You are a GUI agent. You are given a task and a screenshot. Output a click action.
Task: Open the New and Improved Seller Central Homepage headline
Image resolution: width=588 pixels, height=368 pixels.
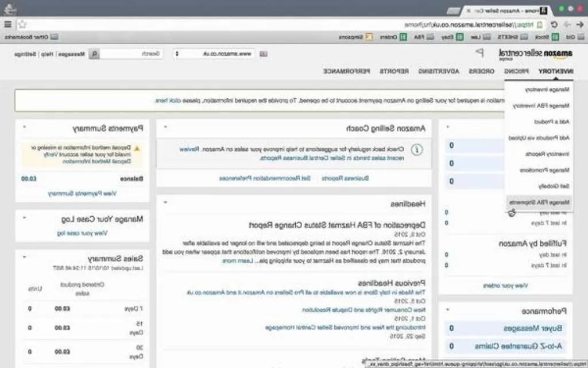point(345,327)
